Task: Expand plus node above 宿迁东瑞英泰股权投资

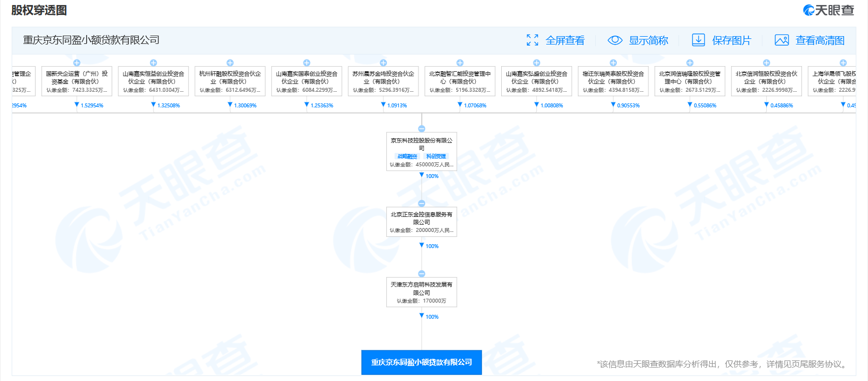Action: (x=613, y=63)
